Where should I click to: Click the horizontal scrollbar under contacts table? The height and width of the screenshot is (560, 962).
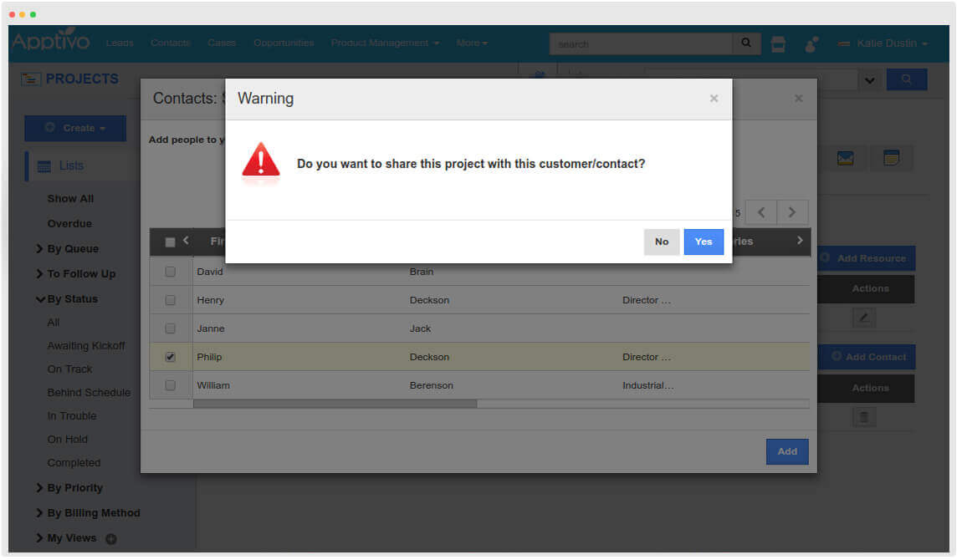pyautogui.click(x=335, y=404)
